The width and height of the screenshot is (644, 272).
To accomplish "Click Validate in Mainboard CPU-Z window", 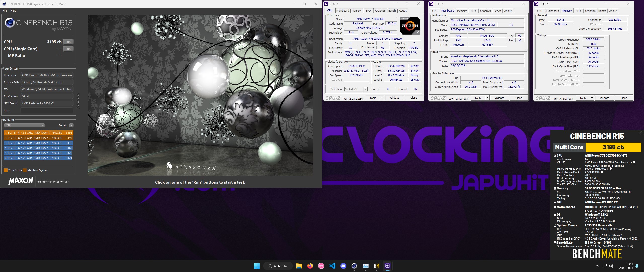I will 499,98.
